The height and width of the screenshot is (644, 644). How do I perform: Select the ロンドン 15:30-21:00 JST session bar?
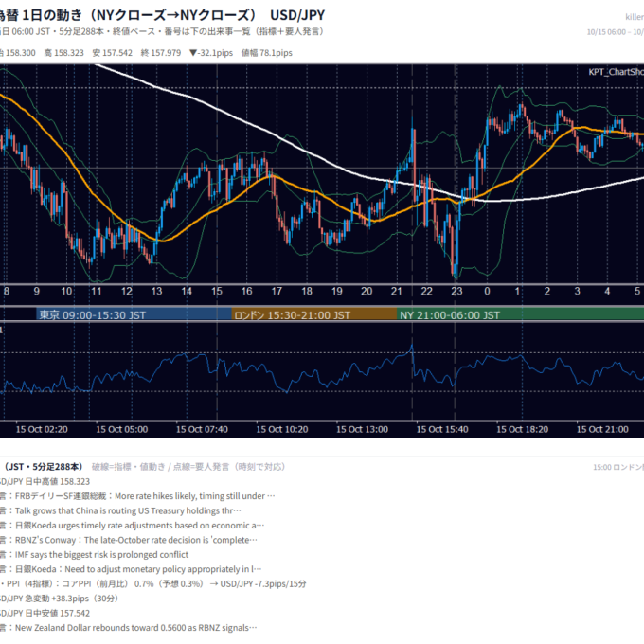pyautogui.click(x=314, y=314)
